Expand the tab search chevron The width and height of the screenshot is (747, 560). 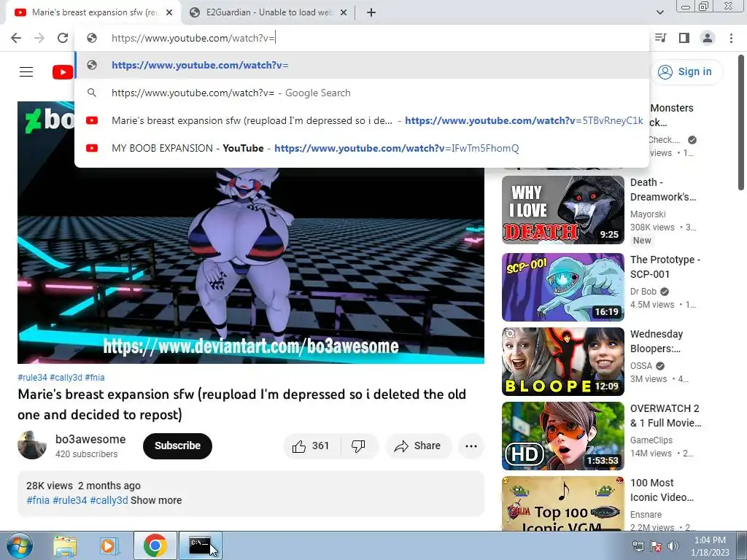[x=659, y=12]
